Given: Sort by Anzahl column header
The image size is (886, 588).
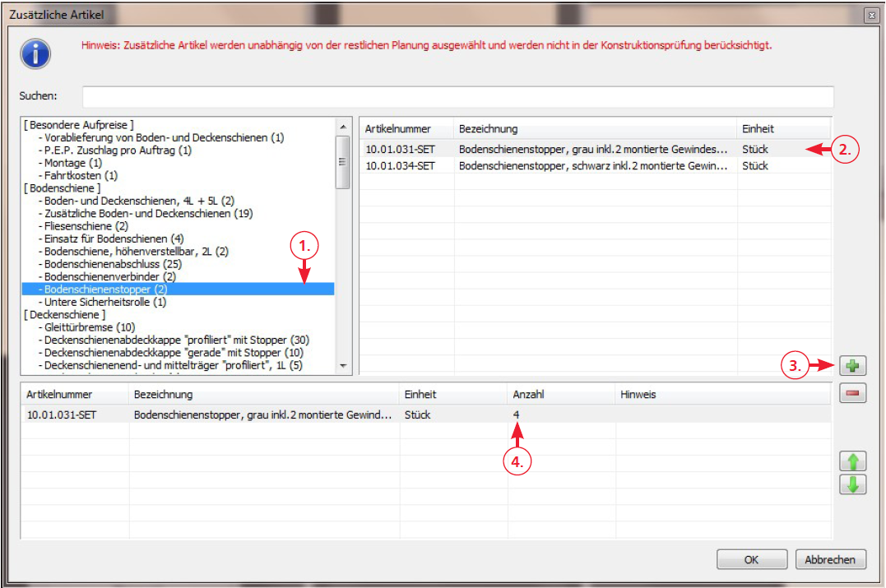Looking at the screenshot, I should 528,395.
